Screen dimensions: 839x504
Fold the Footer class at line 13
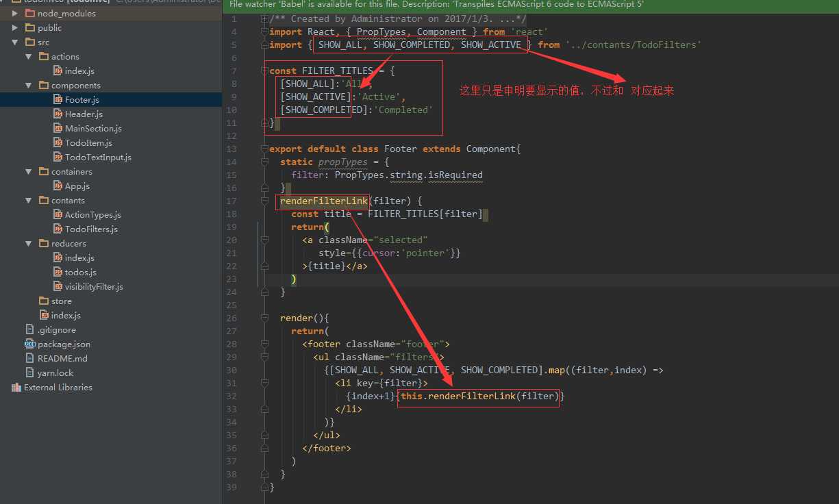click(264, 149)
